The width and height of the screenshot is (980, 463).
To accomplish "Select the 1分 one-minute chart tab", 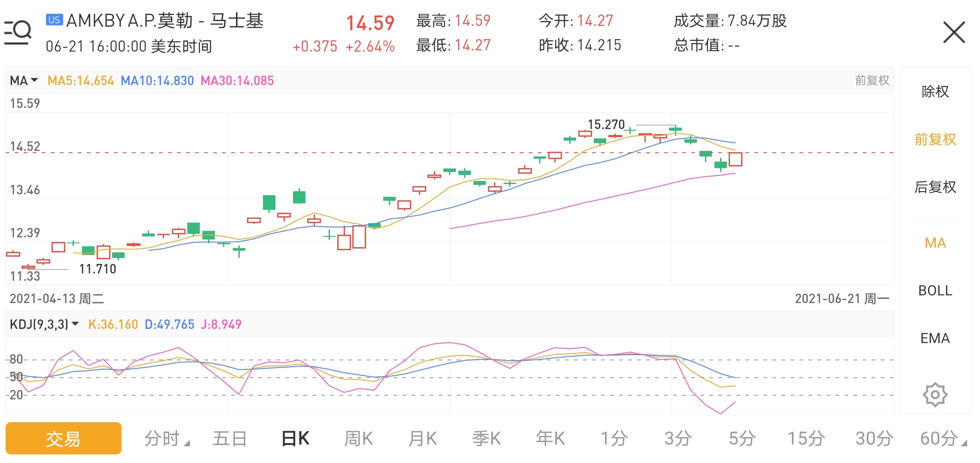I will tap(614, 438).
